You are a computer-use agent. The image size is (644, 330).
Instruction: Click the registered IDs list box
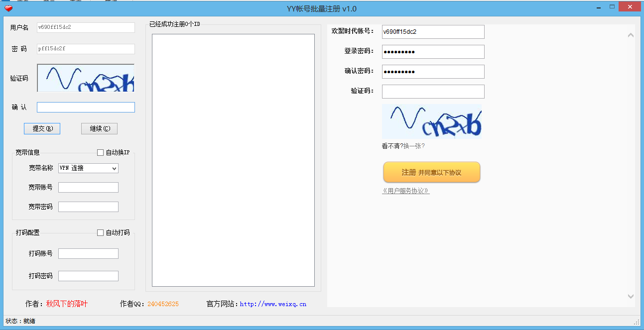pyautogui.click(x=233, y=160)
